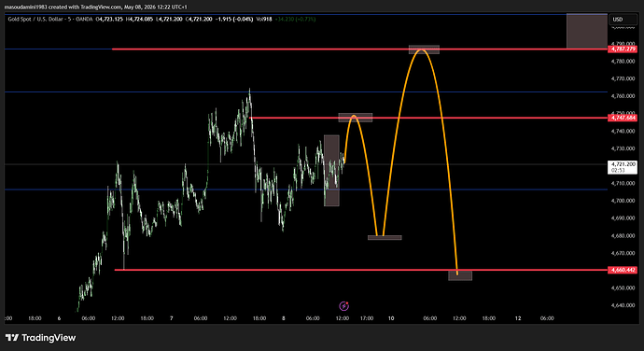
Task: Click the 4,760.000 price scale label
Action: (x=623, y=96)
